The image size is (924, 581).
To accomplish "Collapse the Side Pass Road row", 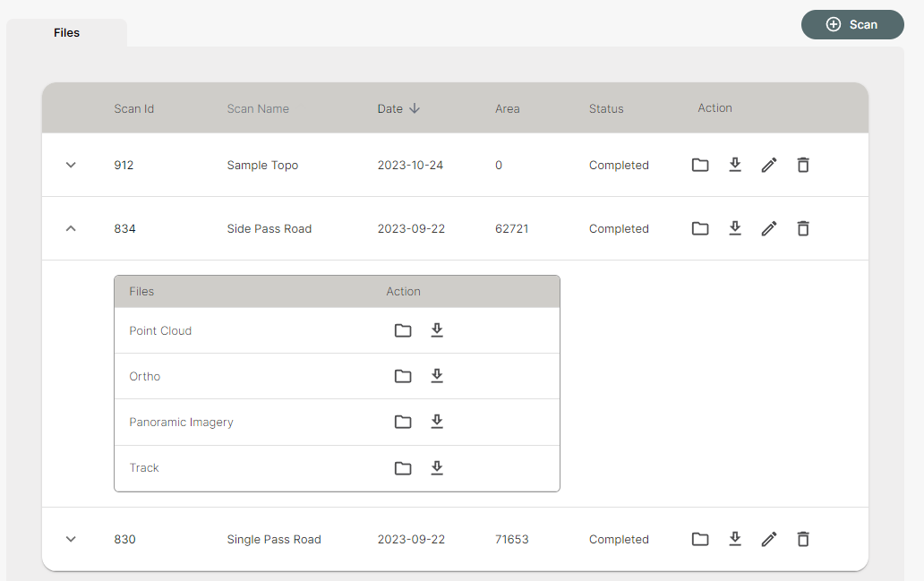I will [72, 228].
